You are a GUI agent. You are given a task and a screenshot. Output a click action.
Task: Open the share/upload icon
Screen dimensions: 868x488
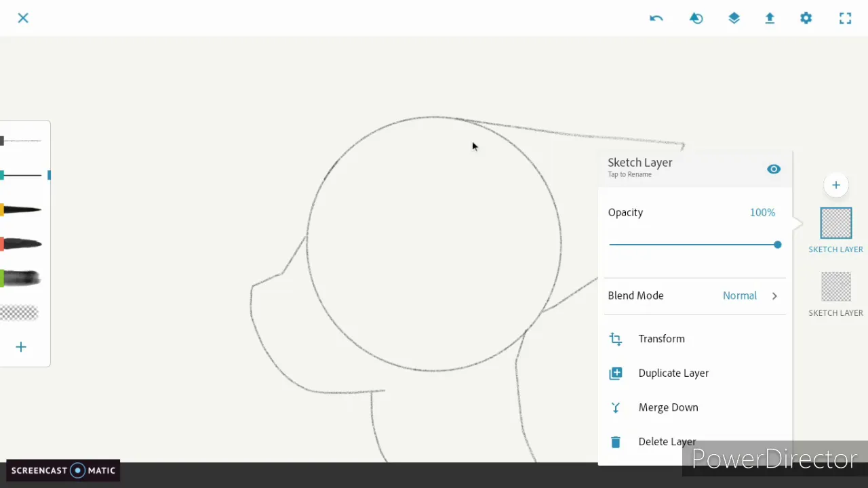[x=770, y=18]
